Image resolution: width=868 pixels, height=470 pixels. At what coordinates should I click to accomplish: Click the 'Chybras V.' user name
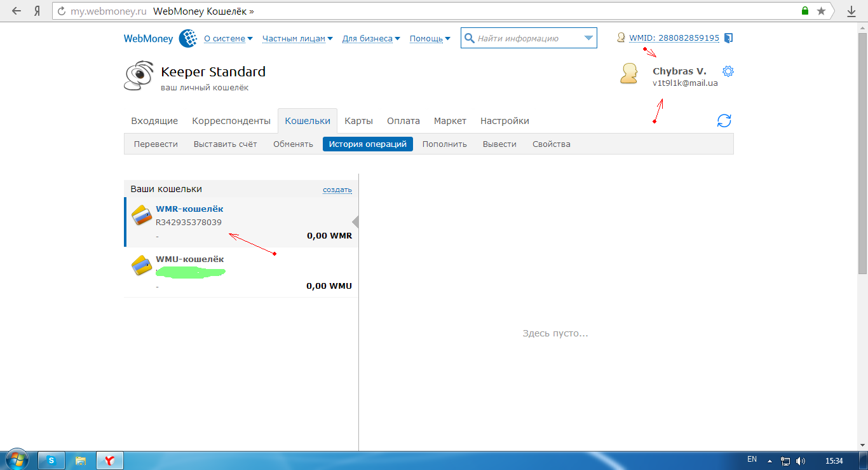point(679,71)
